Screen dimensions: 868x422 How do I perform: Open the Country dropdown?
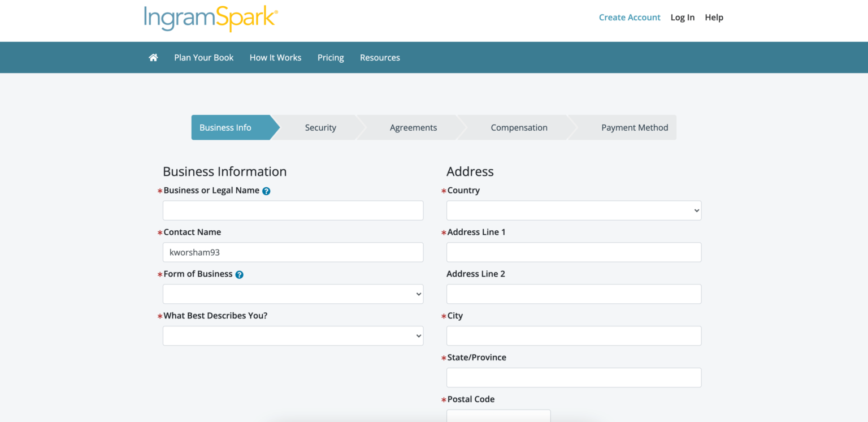573,210
